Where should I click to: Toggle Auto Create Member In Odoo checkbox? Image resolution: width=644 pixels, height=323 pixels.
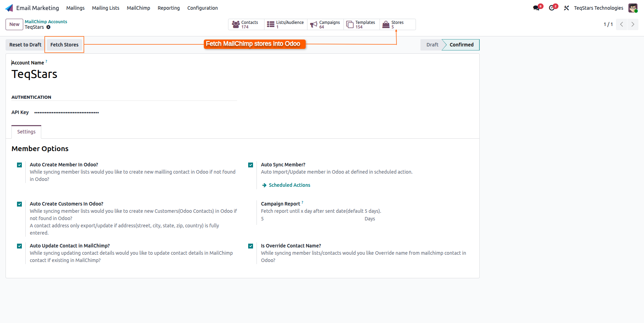19,165
